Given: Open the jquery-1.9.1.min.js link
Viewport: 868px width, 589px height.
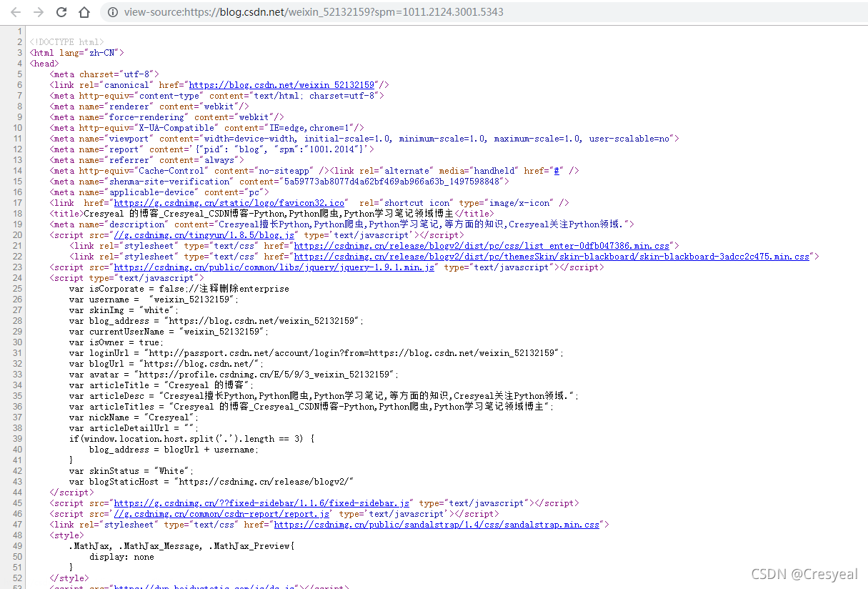Looking at the screenshot, I should [274, 267].
